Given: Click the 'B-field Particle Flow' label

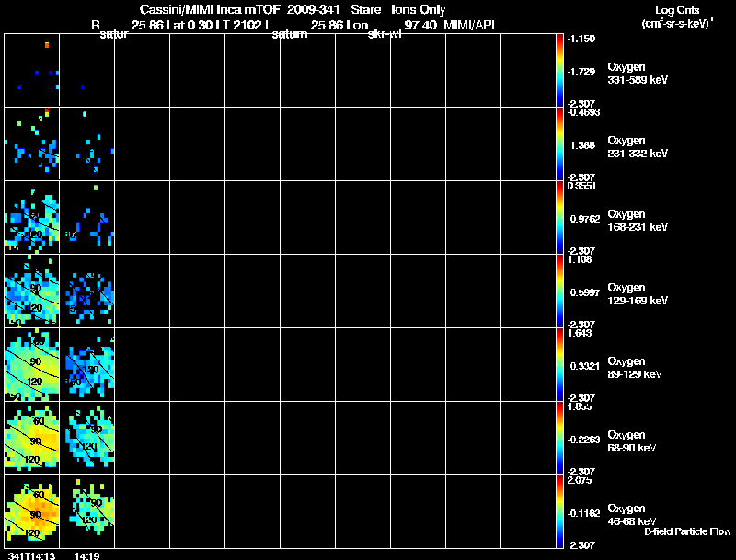Looking at the screenshot, I should pos(687,531).
